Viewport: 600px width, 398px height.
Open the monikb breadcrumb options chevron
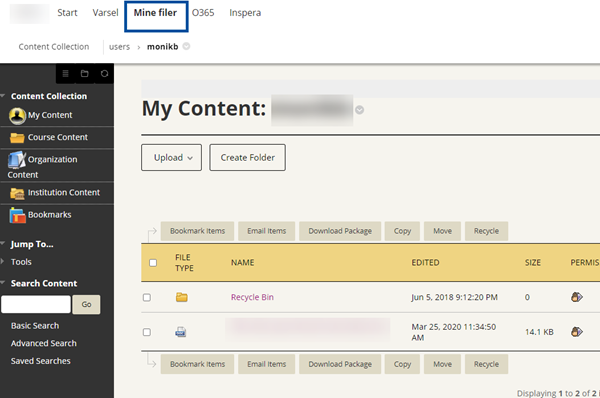pyautogui.click(x=186, y=46)
